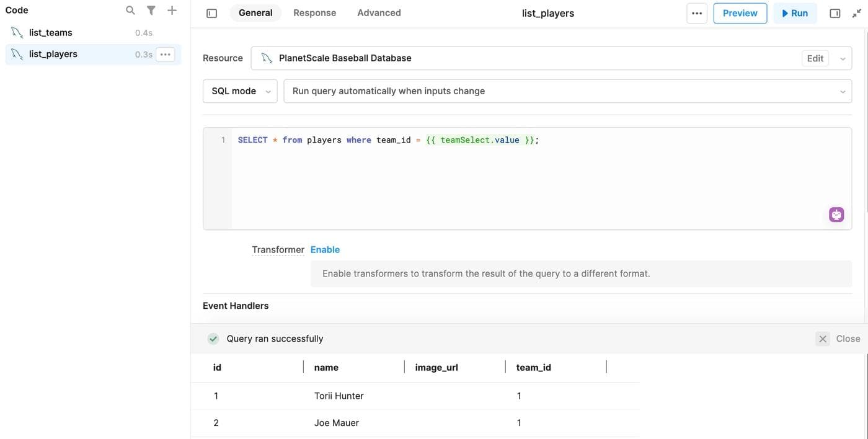Switch to the Advanced tab
Screen dimensions: 868x439
(379, 13)
